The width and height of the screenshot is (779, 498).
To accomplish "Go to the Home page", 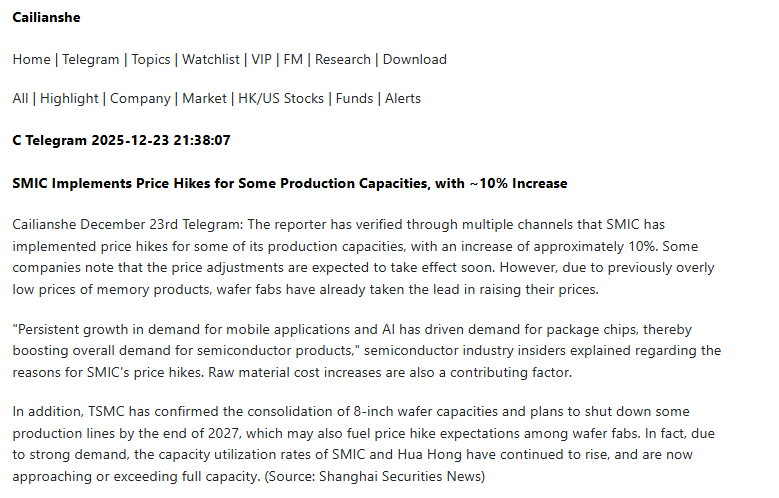I will pos(31,59).
